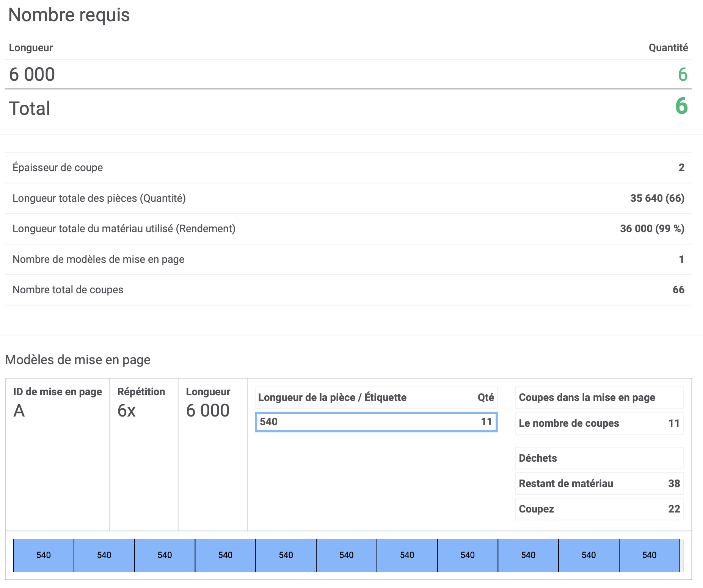Click the "Épaisseur de coupe" label
703x588 pixels.
58,168
